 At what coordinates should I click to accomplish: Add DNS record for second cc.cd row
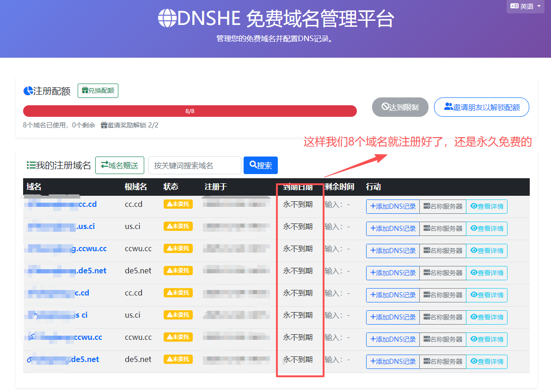pyautogui.click(x=393, y=295)
